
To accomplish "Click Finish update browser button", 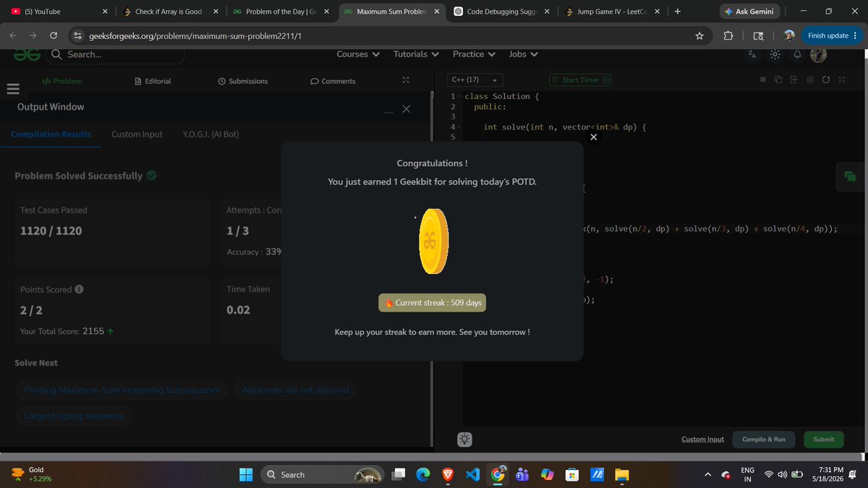I will click(x=833, y=35).
